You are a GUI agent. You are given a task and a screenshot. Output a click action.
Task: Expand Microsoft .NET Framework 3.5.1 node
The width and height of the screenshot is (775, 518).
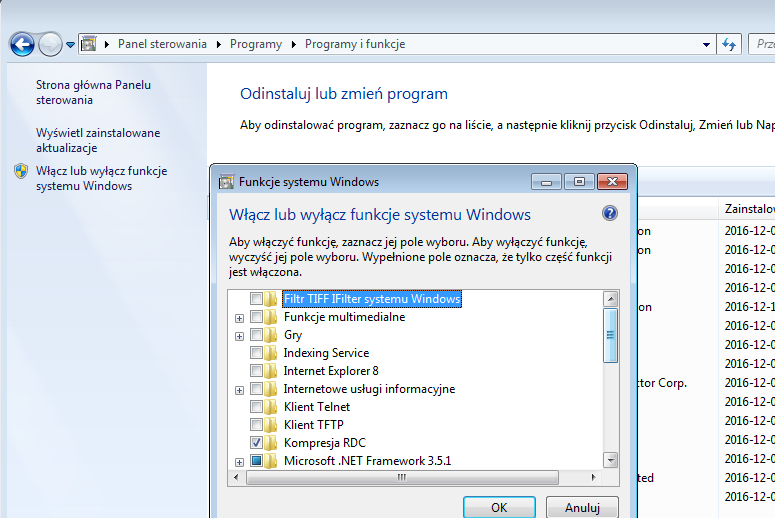tap(239, 463)
